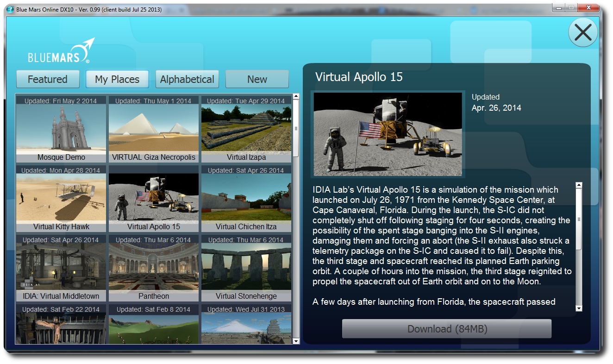
Task: Open VIRTUAL Giza Necropolis place
Action: tap(154, 130)
